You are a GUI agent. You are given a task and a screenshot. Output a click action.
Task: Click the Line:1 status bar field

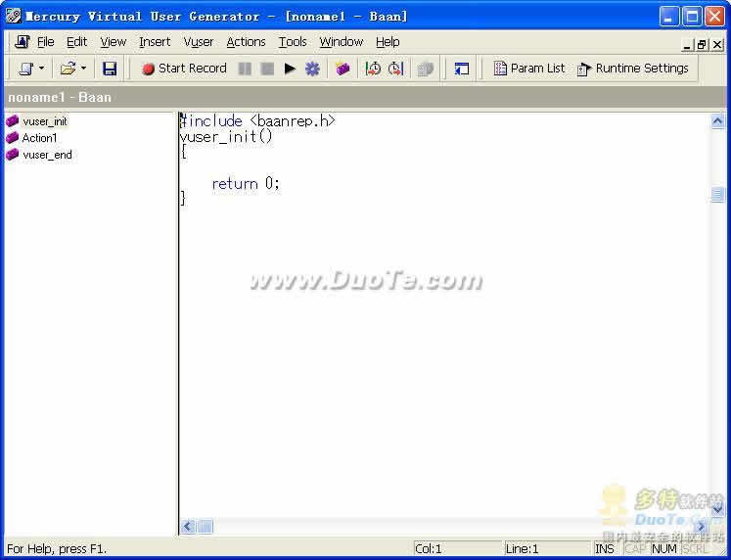point(548,549)
